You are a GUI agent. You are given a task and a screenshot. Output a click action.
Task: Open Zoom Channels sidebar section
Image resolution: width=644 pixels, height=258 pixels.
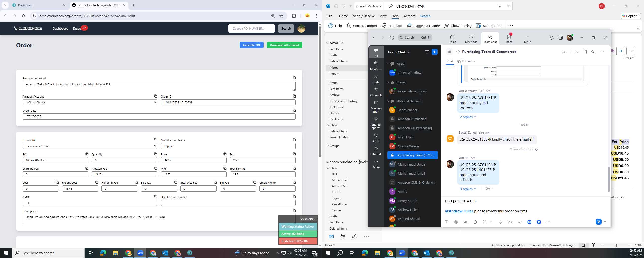coord(376,92)
